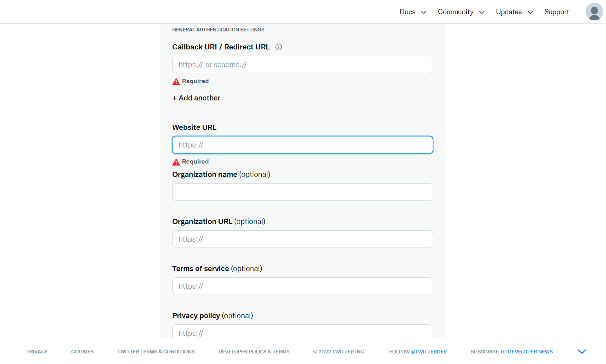Open the Cookies footer link
Viewport: 606px width, 364px height.
tap(82, 352)
